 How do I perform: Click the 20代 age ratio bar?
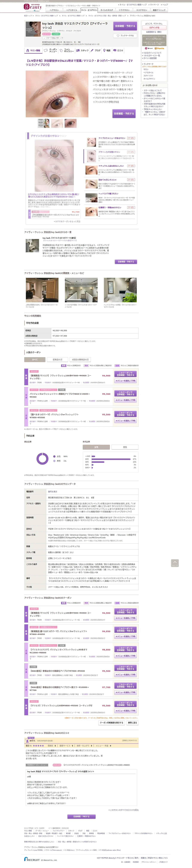[x=111, y=459]
